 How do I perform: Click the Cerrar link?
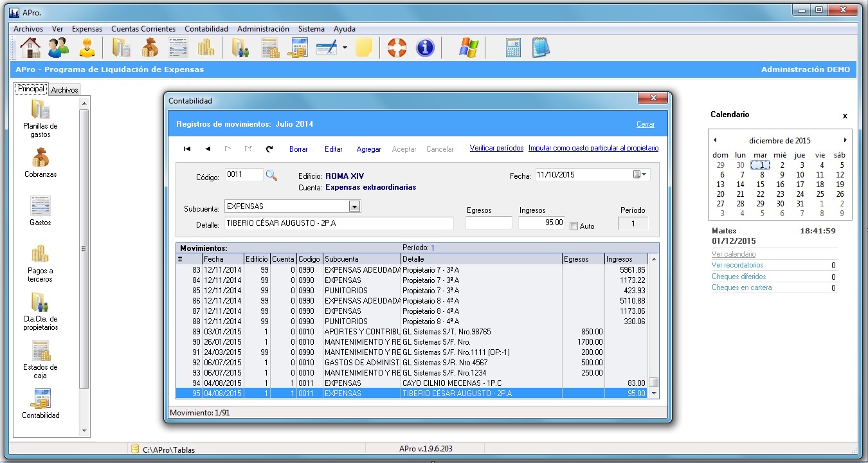[645, 124]
